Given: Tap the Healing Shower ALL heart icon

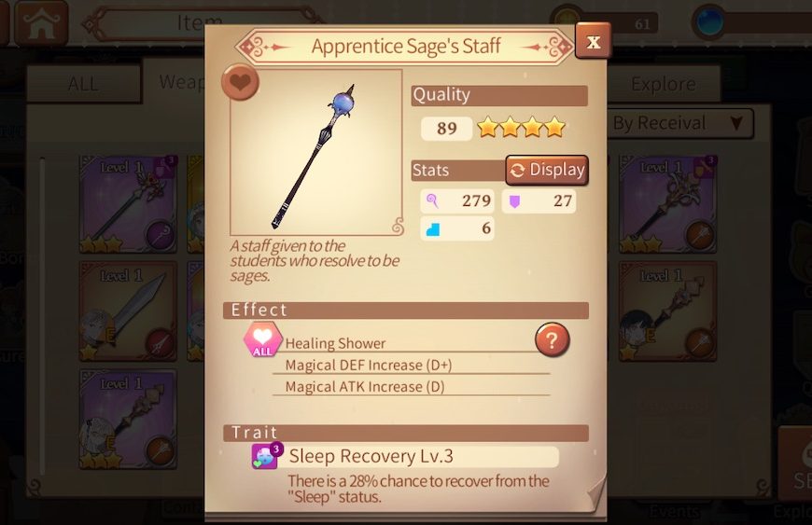Looking at the screenshot, I should click(x=262, y=339).
